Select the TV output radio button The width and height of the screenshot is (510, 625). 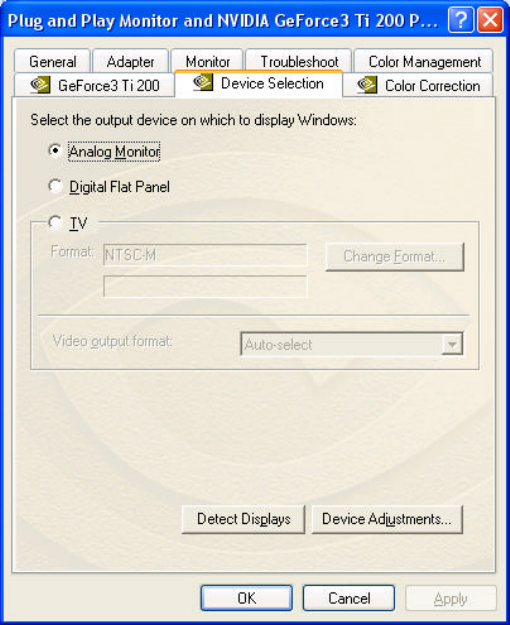click(x=55, y=222)
